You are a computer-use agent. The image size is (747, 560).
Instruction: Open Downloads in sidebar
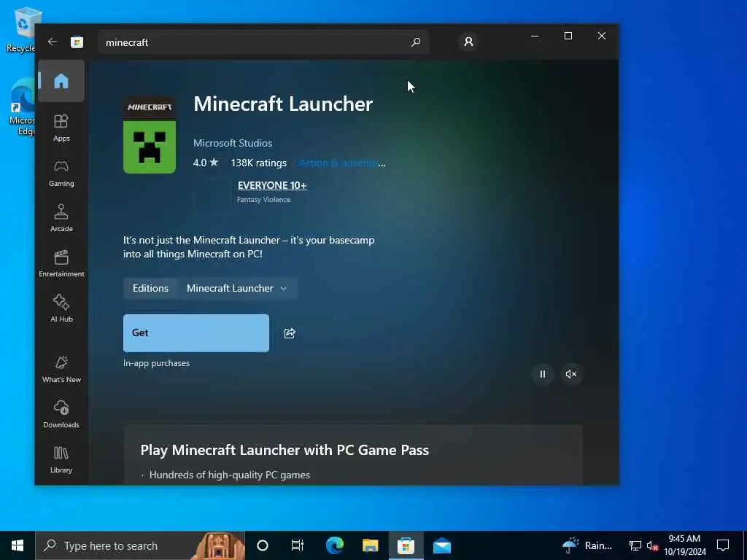pos(61,414)
